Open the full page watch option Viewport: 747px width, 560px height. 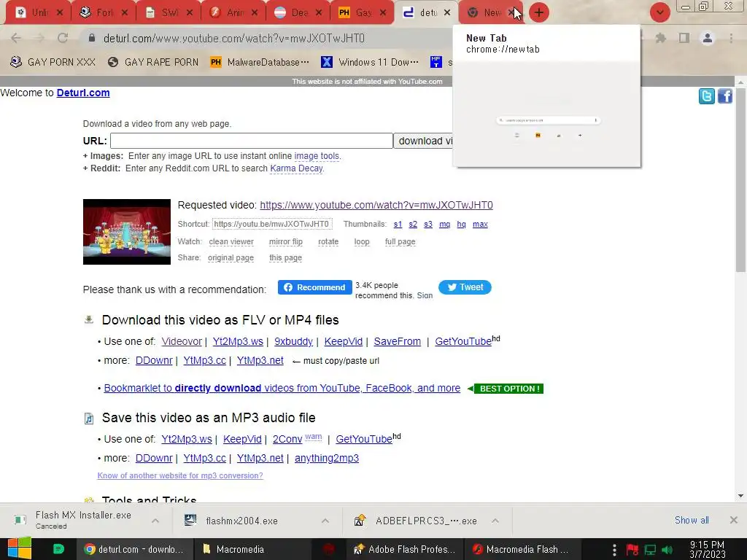point(400,242)
